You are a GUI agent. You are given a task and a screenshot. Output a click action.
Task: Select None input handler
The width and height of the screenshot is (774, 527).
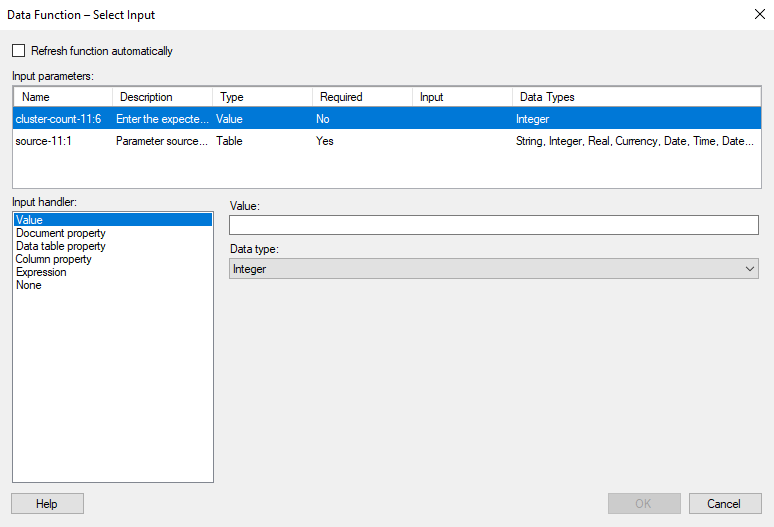click(113, 285)
